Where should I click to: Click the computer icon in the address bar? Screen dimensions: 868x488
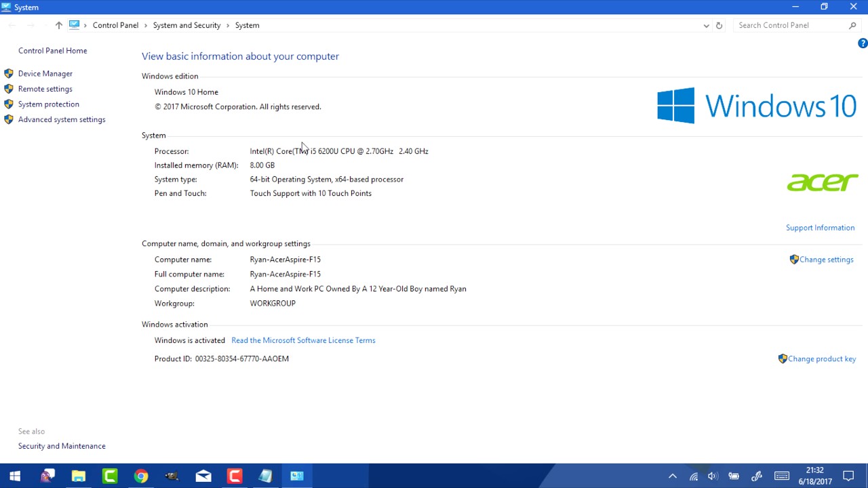(74, 25)
